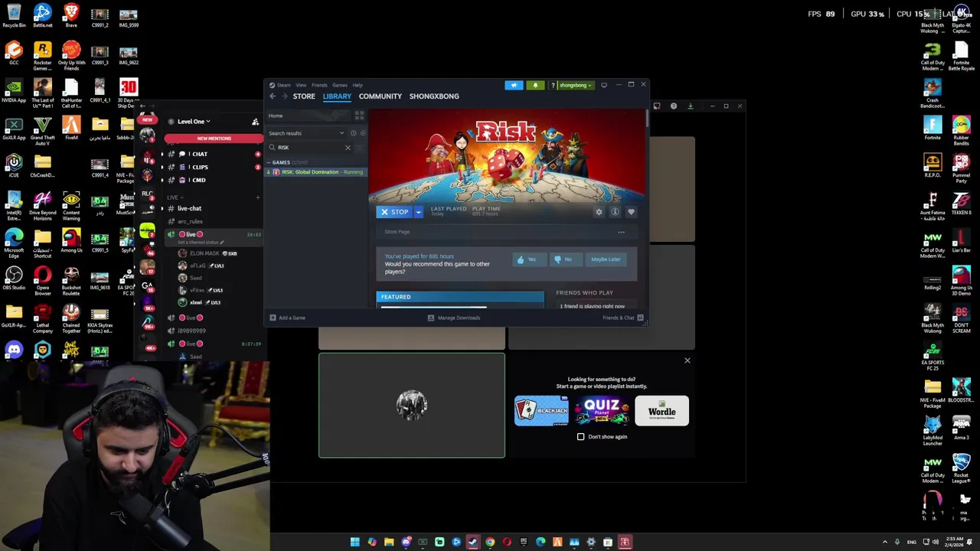Viewport: 980px width, 551px height.
Task: Expand the CLIPS channel in Discord
Action: (198, 167)
